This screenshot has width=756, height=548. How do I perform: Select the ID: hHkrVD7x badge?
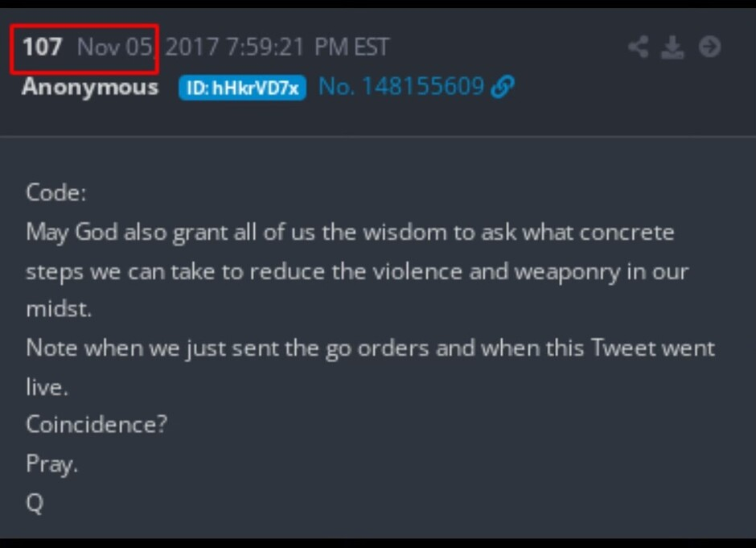click(x=242, y=88)
